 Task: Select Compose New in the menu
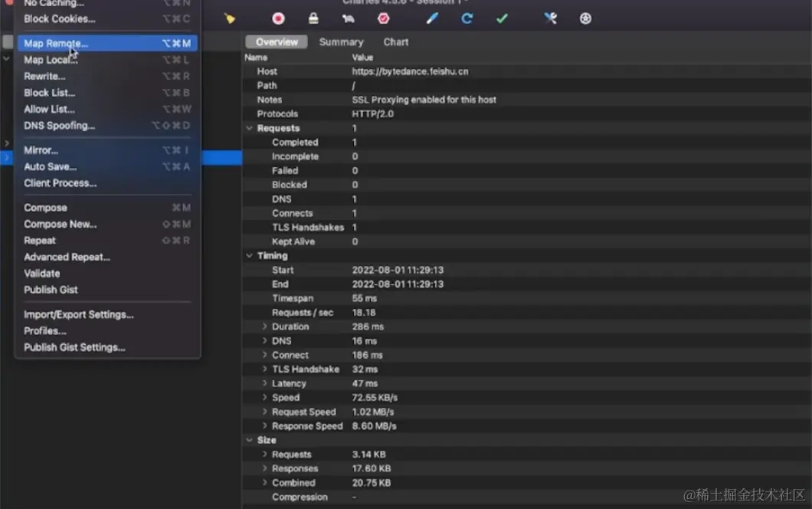107,224
